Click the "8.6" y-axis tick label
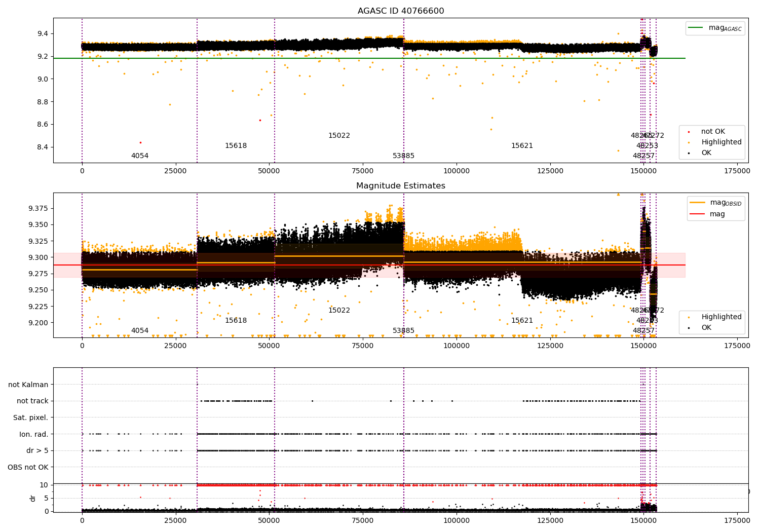The width and height of the screenshot is (760, 532). 43,125
